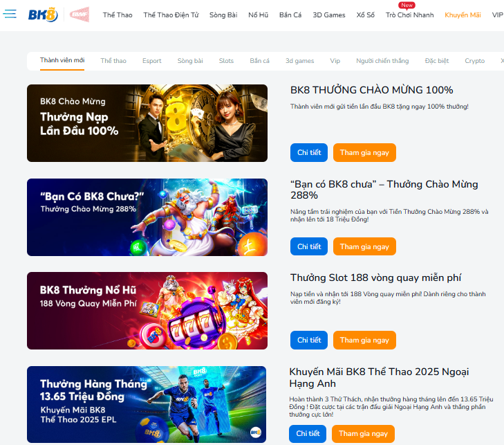
Task: Open the hamburger menu icon
Action: pos(9,14)
